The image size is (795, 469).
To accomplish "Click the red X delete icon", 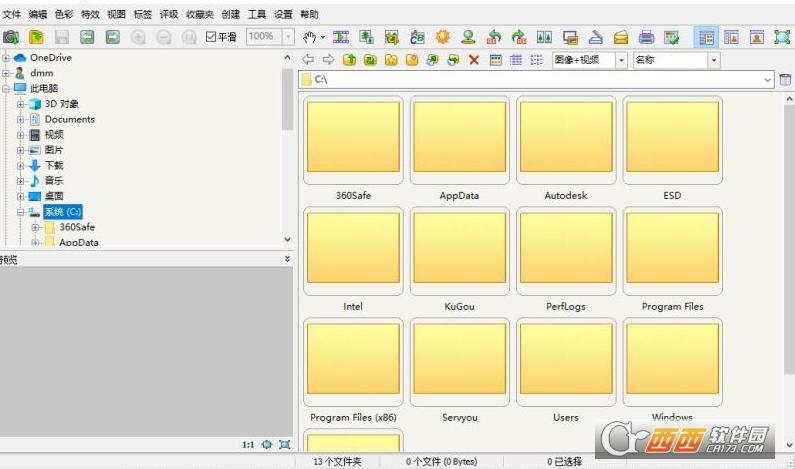I will (474, 60).
